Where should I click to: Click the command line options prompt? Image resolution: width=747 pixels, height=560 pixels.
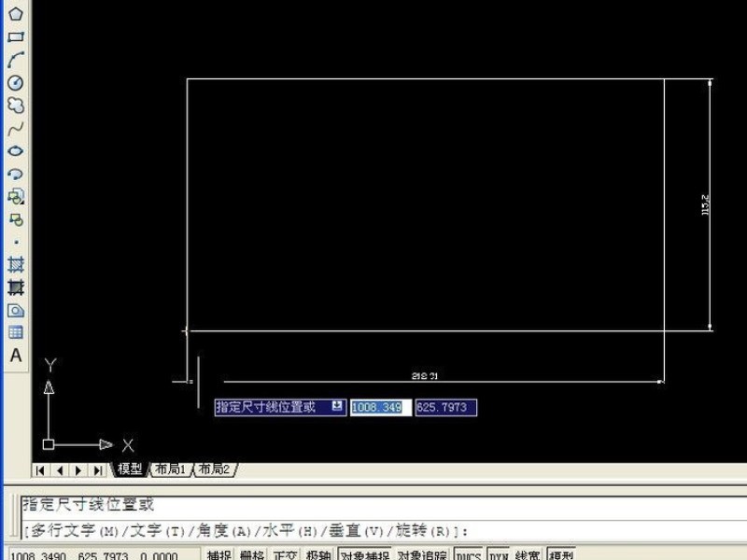246,530
